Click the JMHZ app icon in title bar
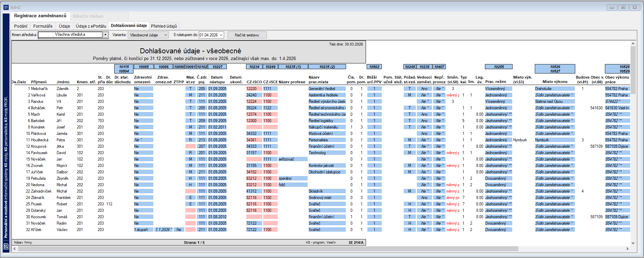 6,7
